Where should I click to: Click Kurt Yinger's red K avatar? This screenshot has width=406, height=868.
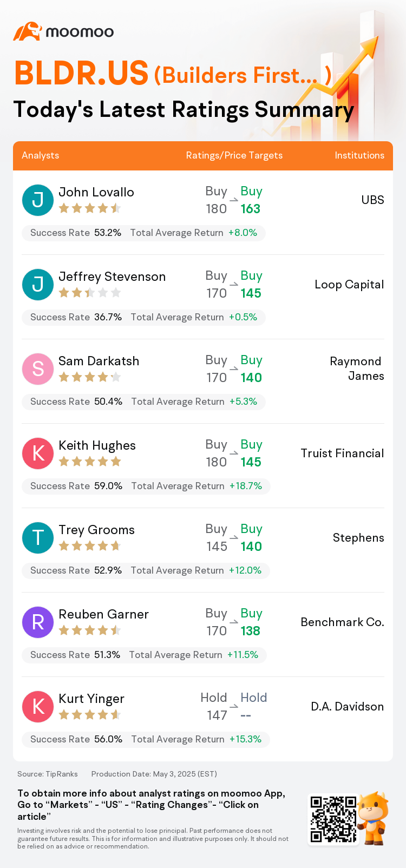pyautogui.click(x=38, y=706)
